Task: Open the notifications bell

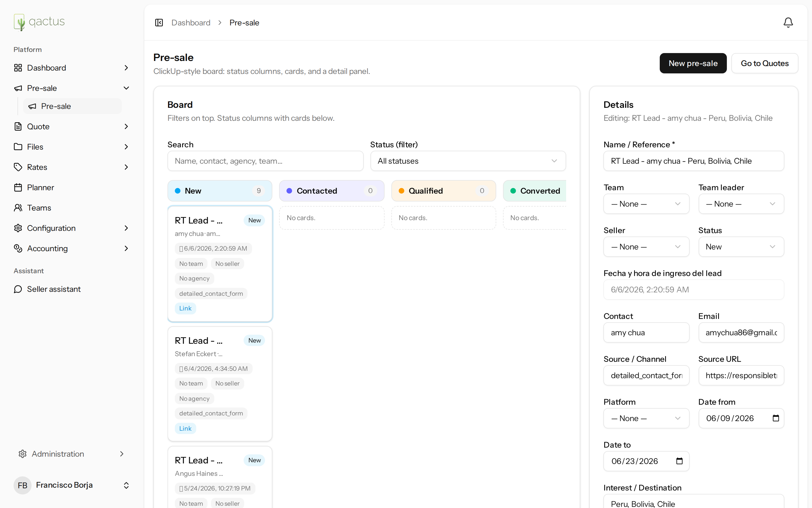Action: click(788, 23)
